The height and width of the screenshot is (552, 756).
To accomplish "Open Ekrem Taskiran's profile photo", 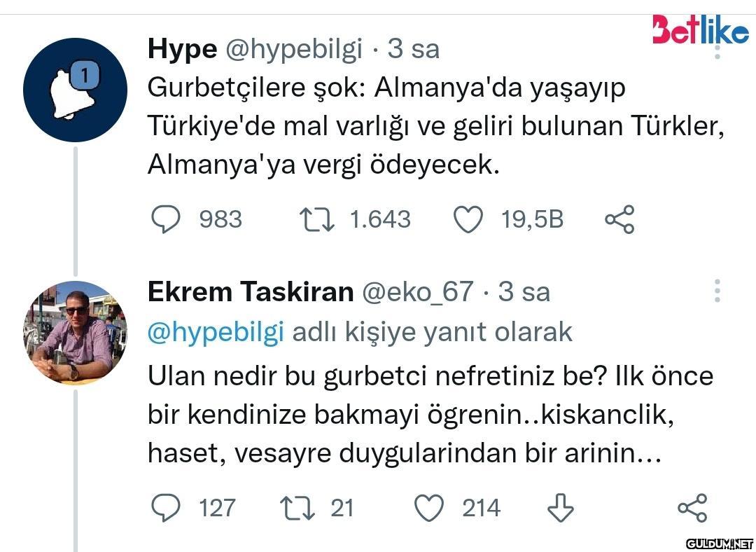I will [75, 333].
